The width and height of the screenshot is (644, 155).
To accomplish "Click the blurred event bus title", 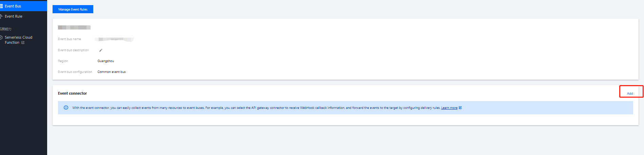I will [74, 27].
